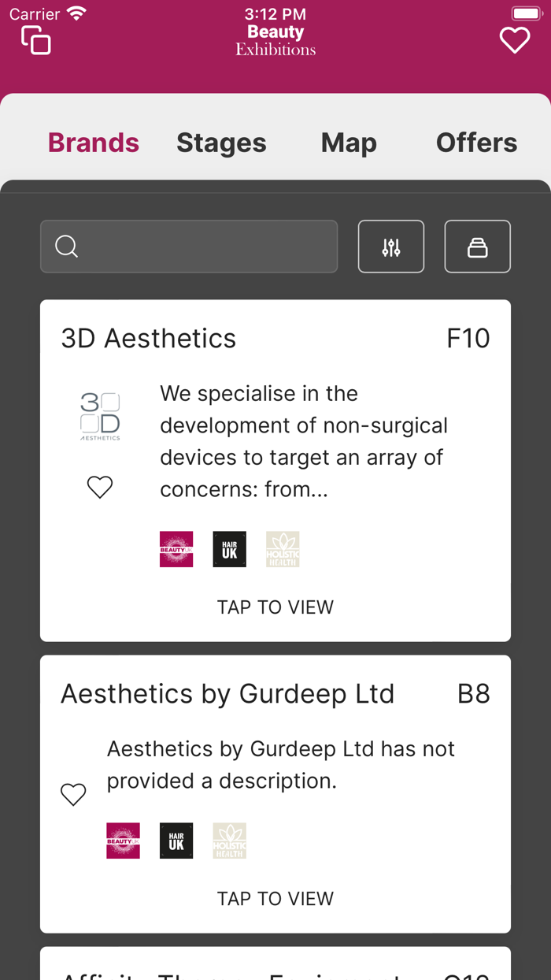This screenshot has height=980, width=551.
Task: Click the Holistic Health badge on Gurdeep card
Action: point(229,841)
